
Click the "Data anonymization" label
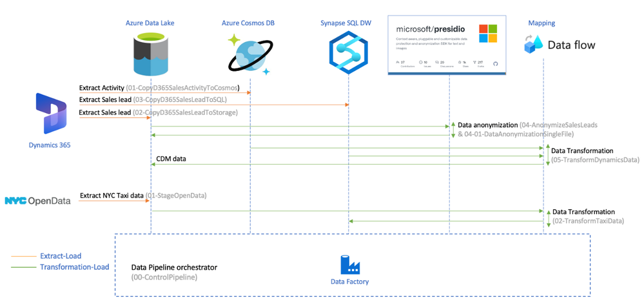[487, 124]
